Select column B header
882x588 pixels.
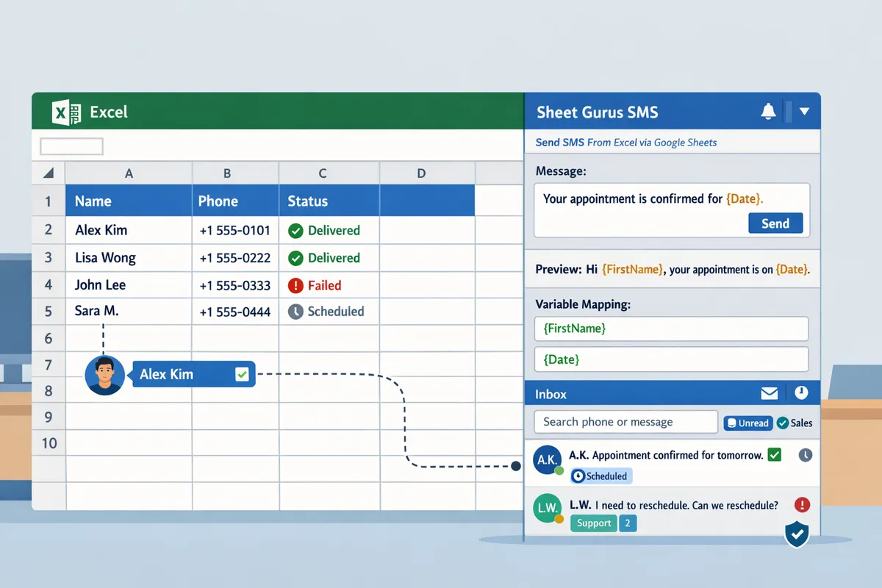pos(235,173)
